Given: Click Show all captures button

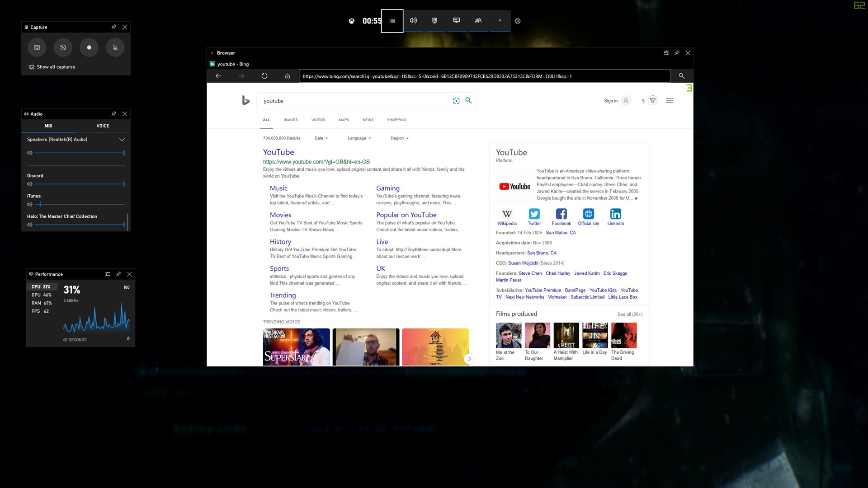Looking at the screenshot, I should click(52, 67).
